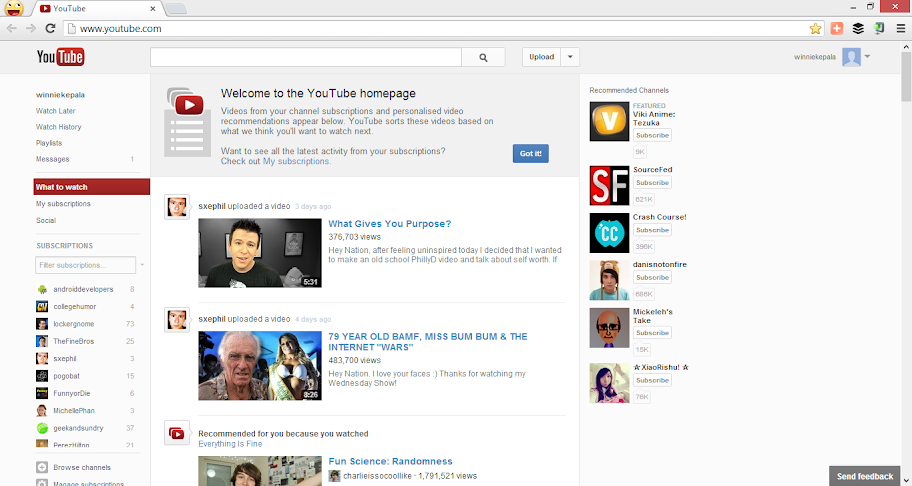This screenshot has width=912, height=486.
Task: Open new browser tab button
Action: 176,9
